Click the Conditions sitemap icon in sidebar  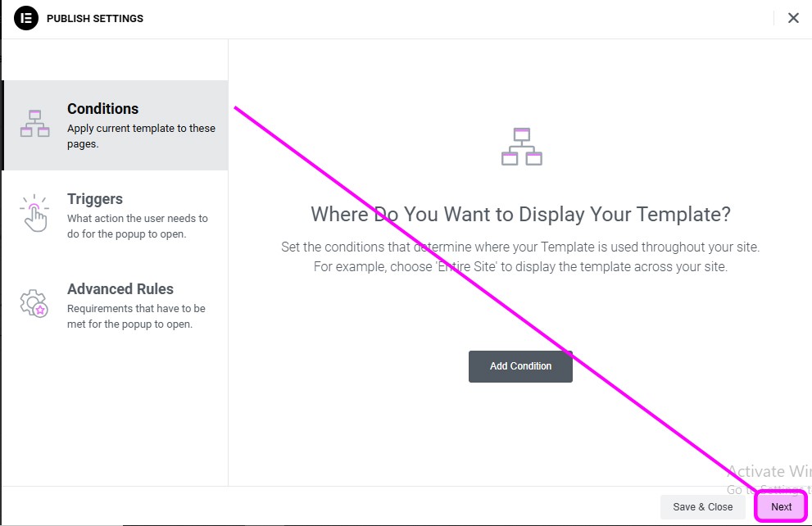click(x=34, y=123)
